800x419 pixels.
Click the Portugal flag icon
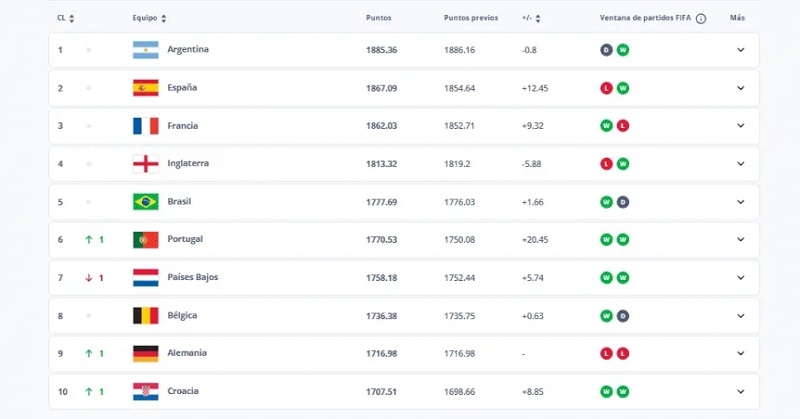tap(145, 240)
